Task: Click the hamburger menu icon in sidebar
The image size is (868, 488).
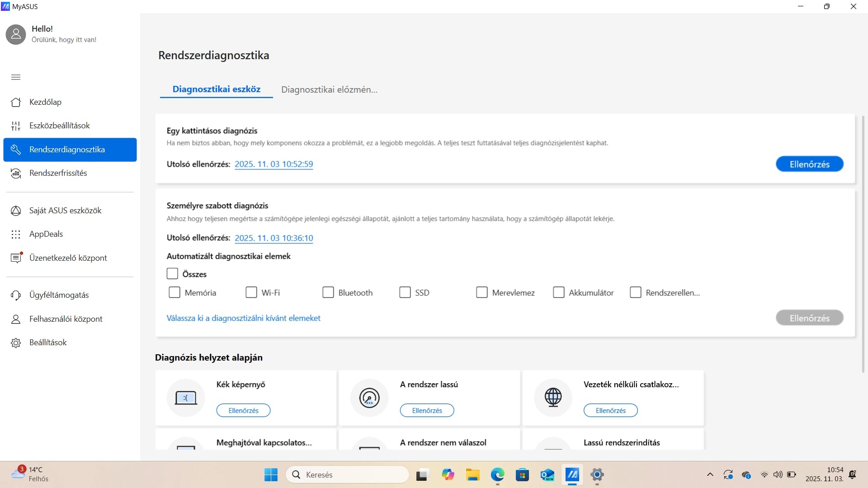Action: pos(16,77)
